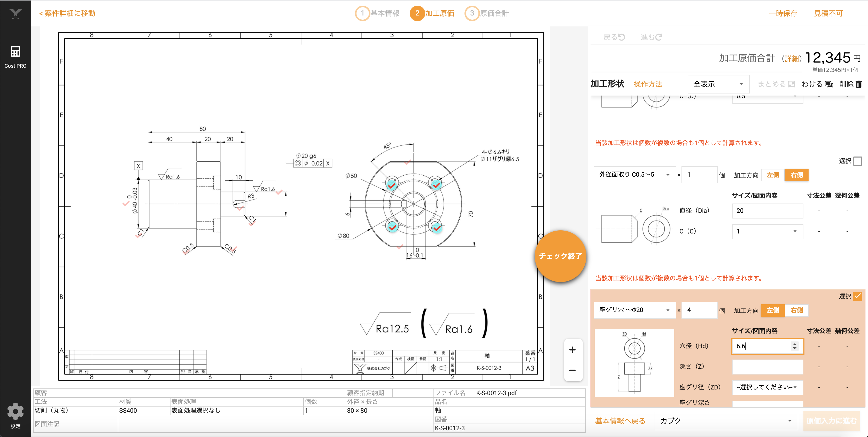Click the zoom out minus button
The image size is (868, 437).
click(x=572, y=370)
